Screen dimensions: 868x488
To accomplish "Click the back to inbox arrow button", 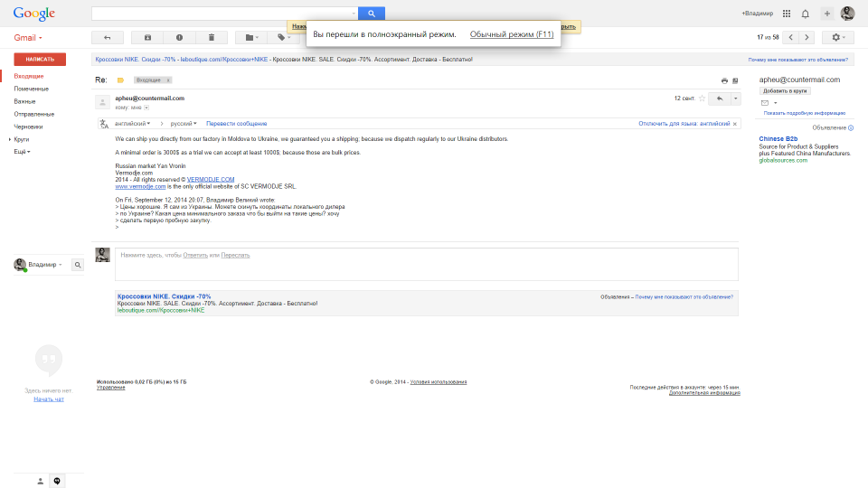I will tap(108, 37).
